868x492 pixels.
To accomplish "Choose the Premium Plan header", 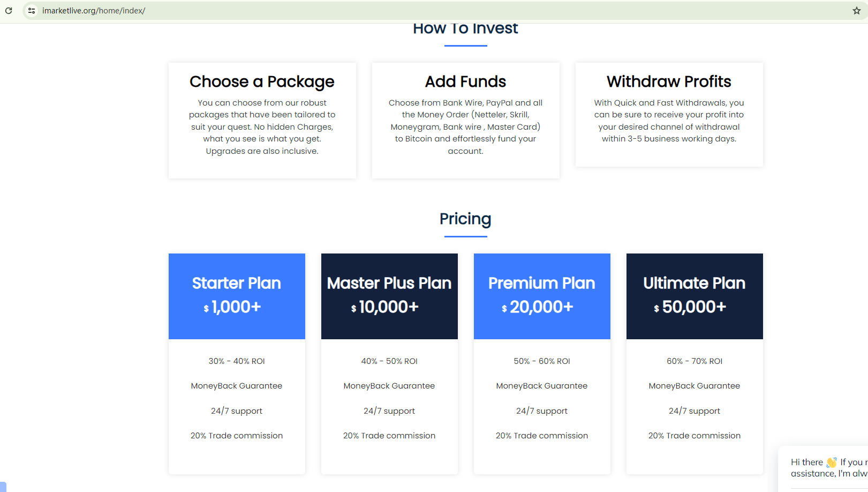I will click(x=542, y=283).
